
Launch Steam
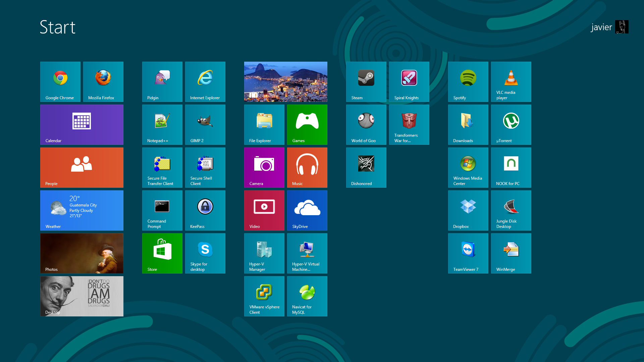point(366,81)
